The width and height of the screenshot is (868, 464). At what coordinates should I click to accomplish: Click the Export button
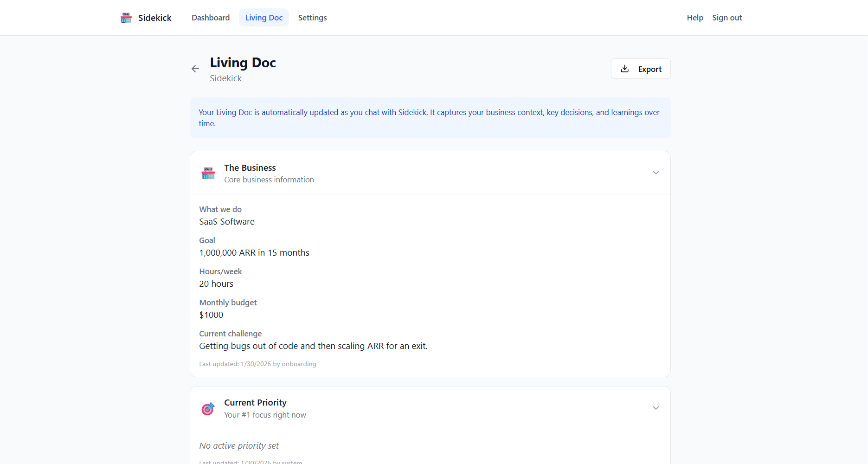[641, 68]
